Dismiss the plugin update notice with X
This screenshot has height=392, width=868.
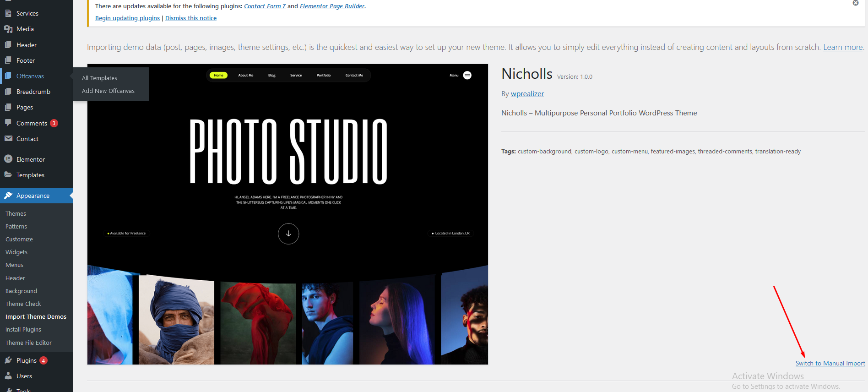click(856, 3)
